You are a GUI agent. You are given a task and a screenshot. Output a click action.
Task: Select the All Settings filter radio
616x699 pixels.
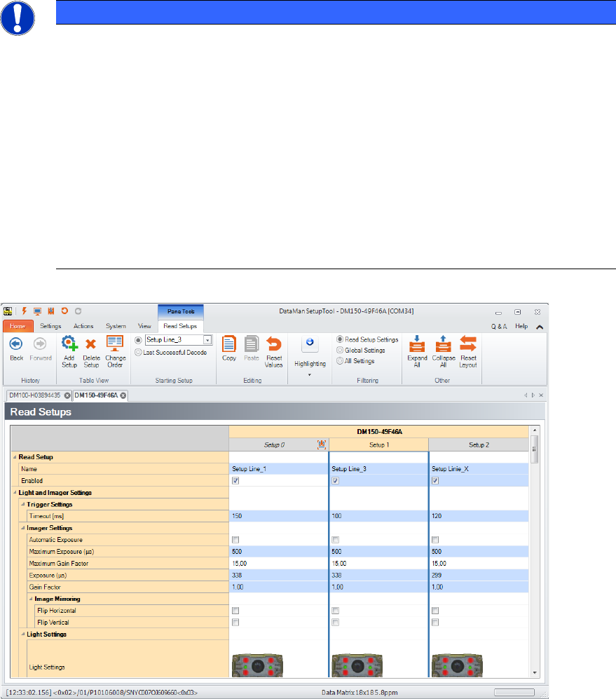(x=340, y=360)
